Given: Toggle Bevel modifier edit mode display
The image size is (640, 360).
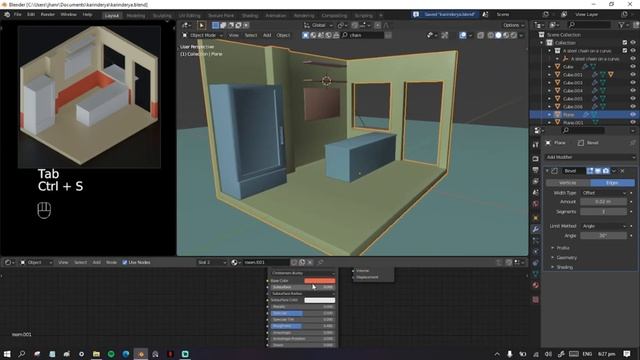Looking at the screenshot, I should pos(590,171).
